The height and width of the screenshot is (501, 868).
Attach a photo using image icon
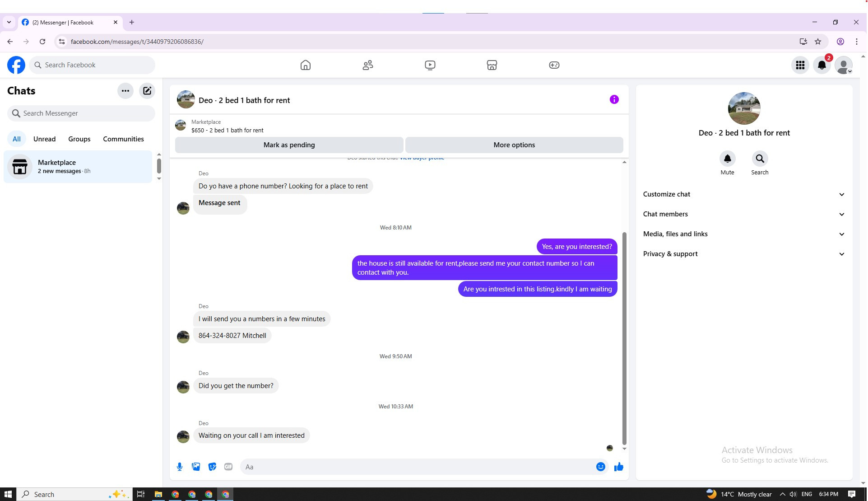pos(196,467)
